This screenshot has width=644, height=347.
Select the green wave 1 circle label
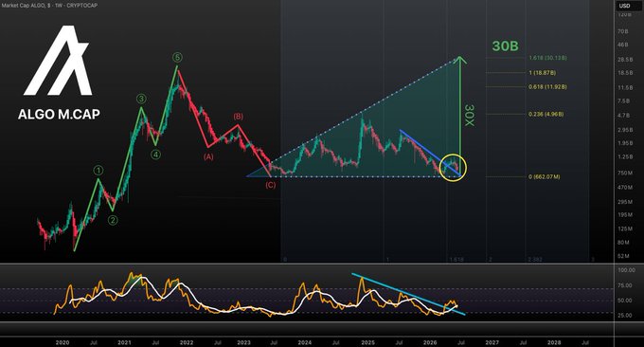click(98, 171)
